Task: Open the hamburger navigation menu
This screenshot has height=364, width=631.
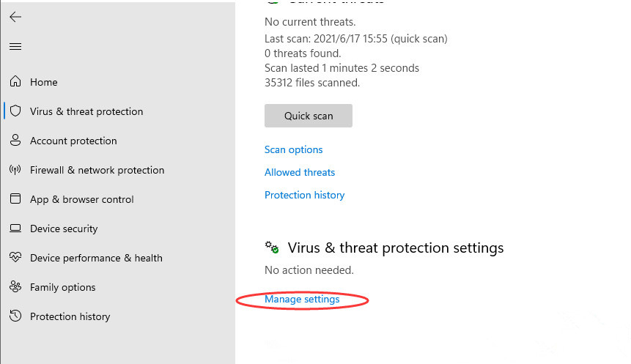Action: [x=15, y=47]
